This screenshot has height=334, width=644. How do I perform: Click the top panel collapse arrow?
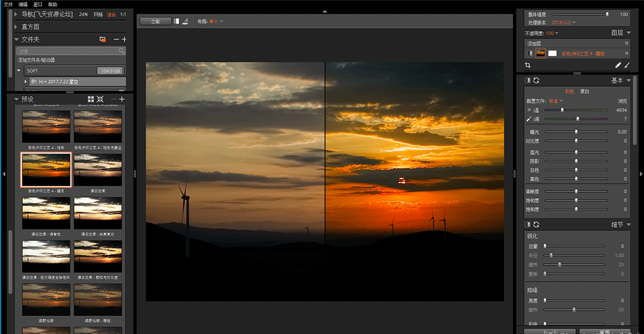(x=325, y=11)
